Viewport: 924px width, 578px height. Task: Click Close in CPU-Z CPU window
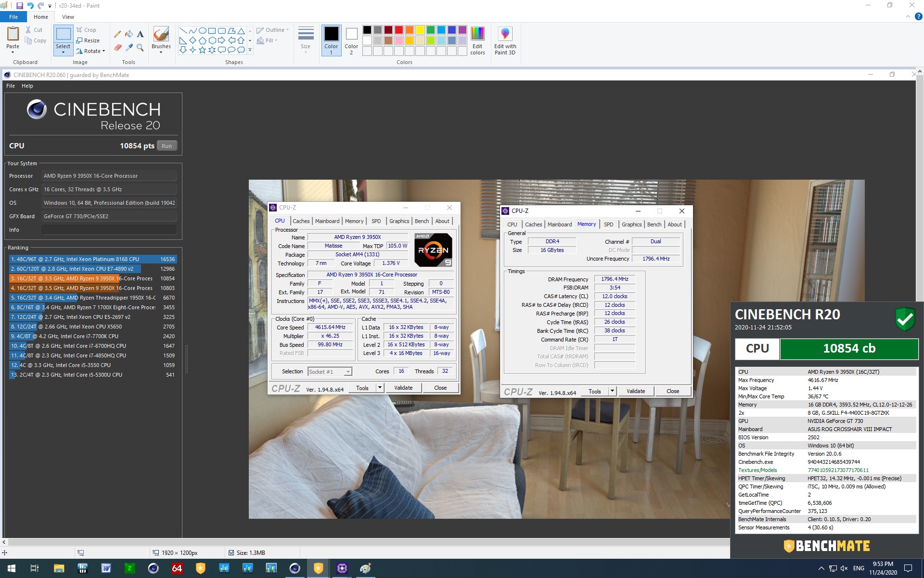click(440, 388)
